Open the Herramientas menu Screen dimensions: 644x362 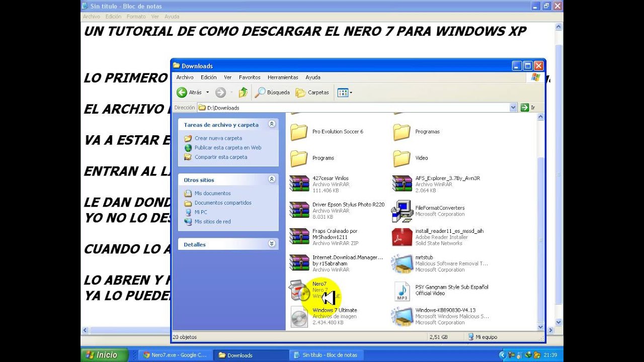(283, 77)
